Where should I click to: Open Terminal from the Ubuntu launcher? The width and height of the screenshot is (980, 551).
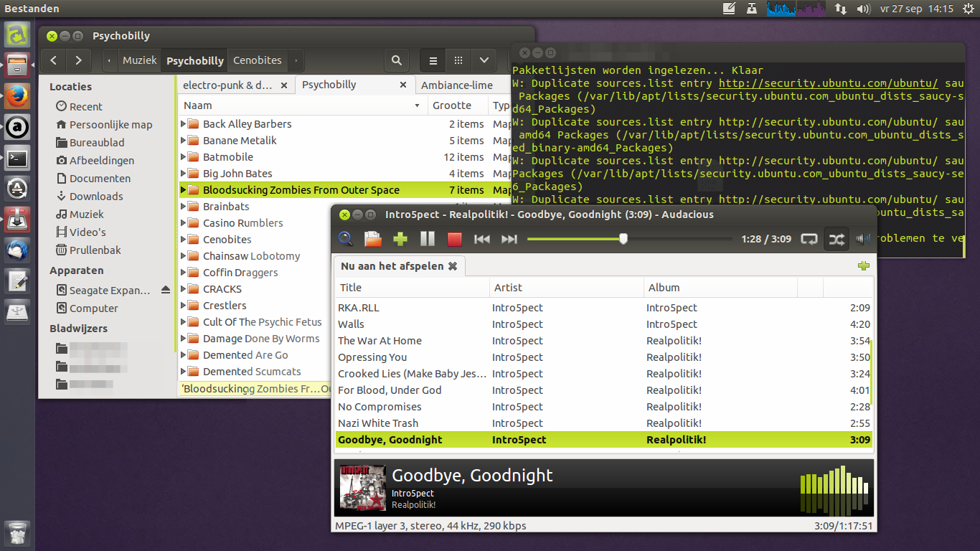17,158
